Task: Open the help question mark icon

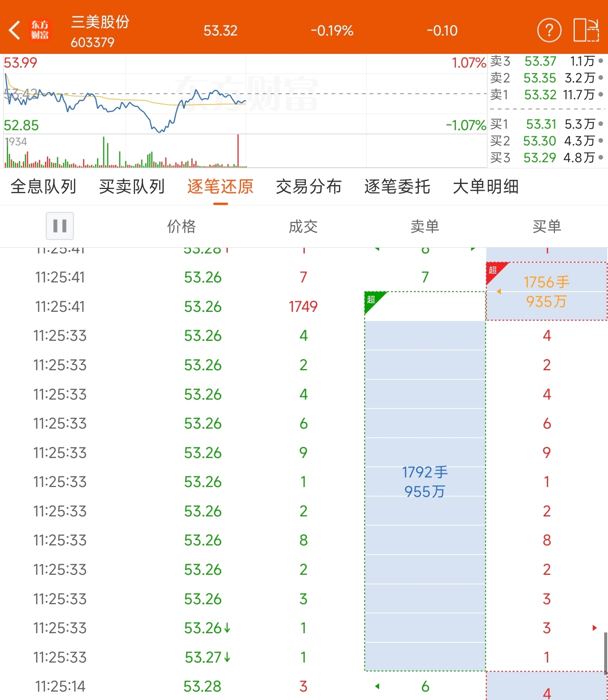Action: click(549, 30)
